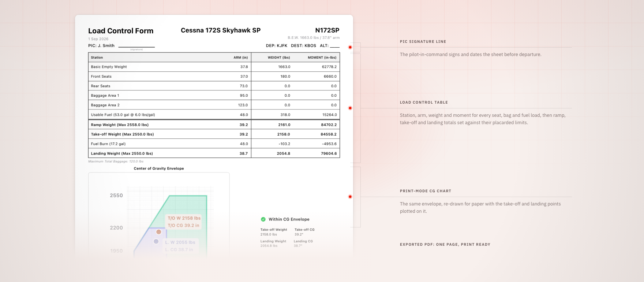644x282 pixels.
Task: Click the DEP: KJFK field
Action: click(x=277, y=46)
